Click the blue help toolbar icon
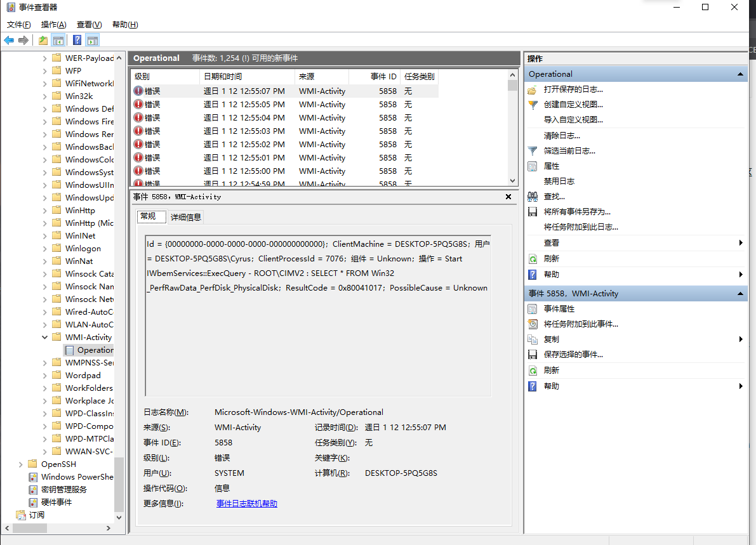The height and width of the screenshot is (545, 756). click(77, 41)
